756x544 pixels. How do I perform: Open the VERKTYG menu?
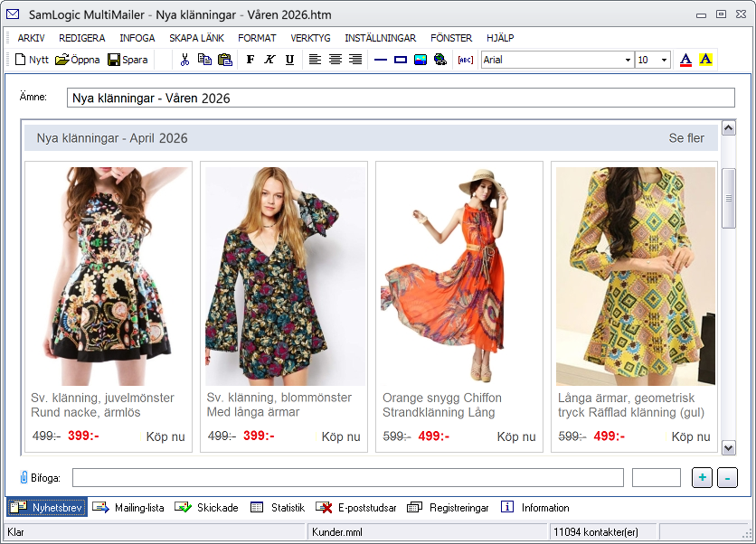point(310,38)
